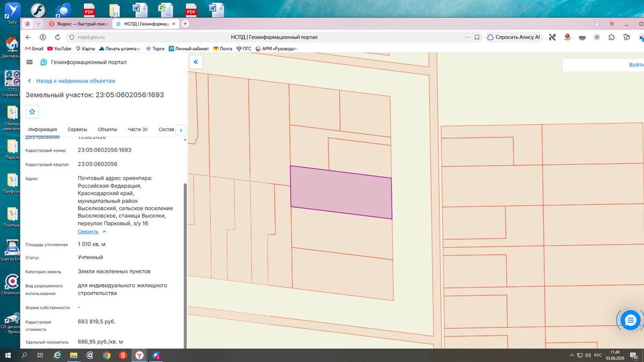
Task: Open the Состав tab
Action: pos(167,130)
